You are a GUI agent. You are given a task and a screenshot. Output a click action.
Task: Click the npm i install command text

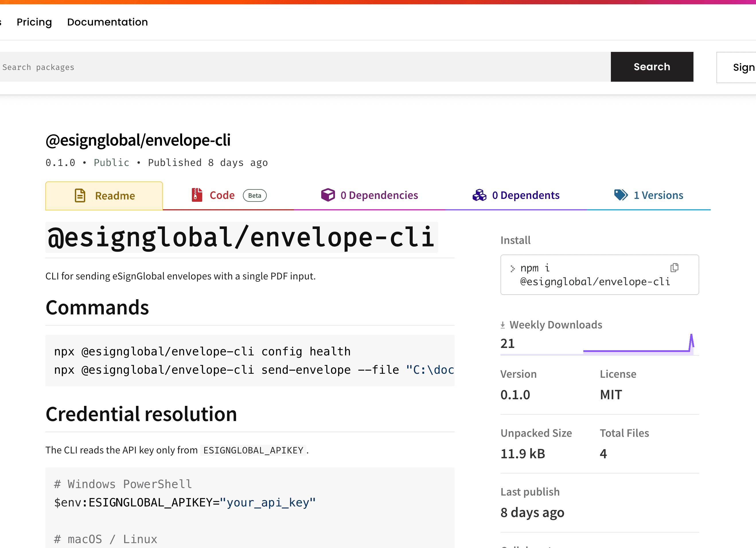tap(595, 275)
